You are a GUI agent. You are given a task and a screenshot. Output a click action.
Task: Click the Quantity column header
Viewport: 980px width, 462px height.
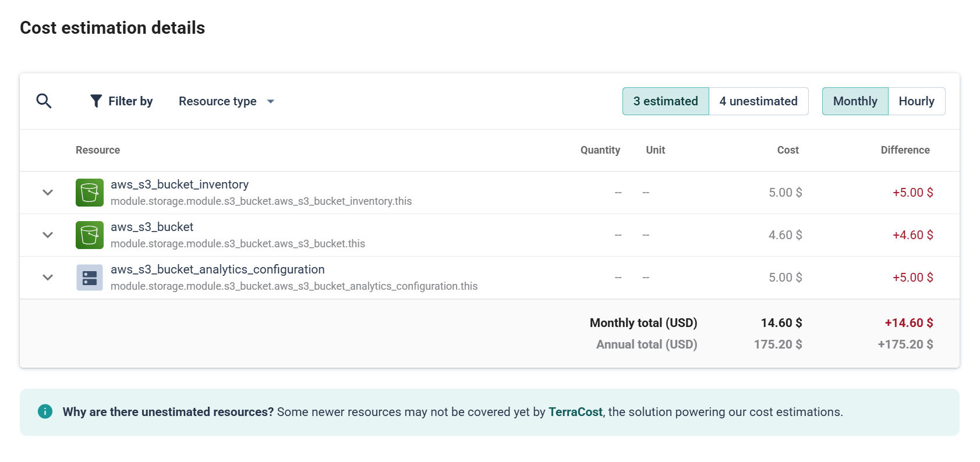pyautogui.click(x=600, y=150)
